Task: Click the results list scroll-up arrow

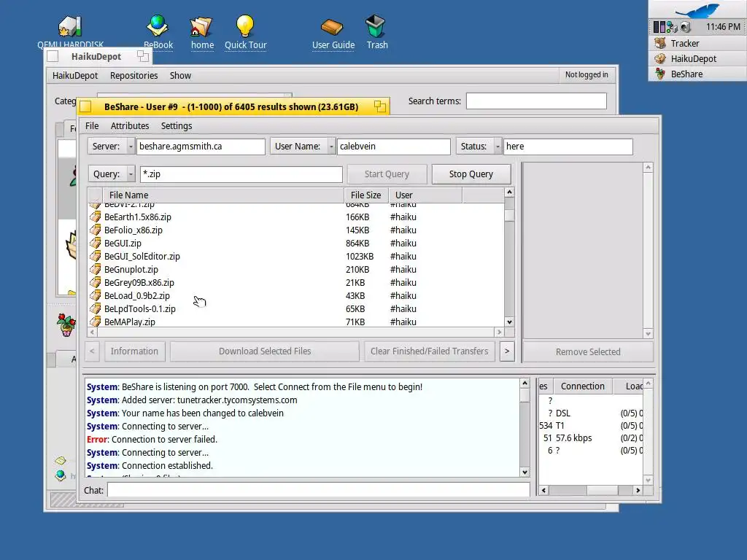Action: pos(509,192)
